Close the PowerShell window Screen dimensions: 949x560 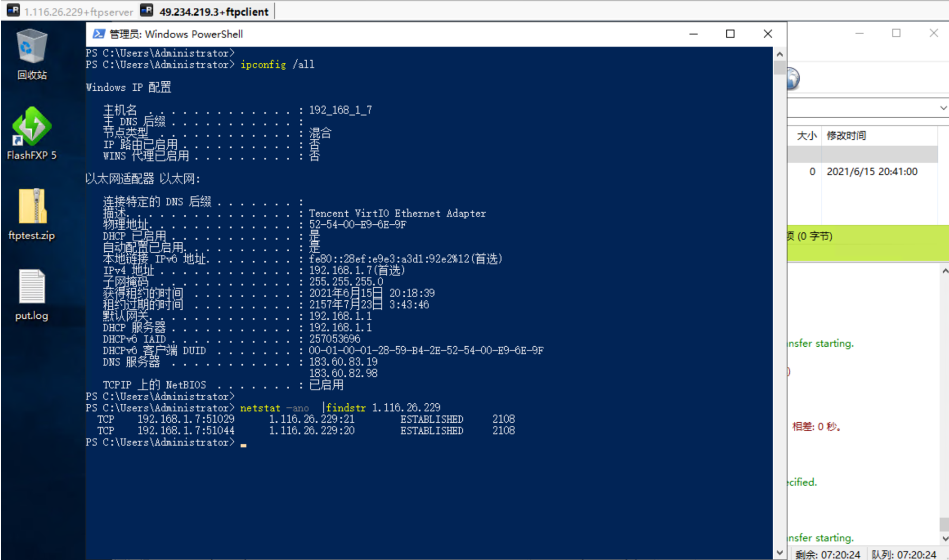click(x=768, y=34)
